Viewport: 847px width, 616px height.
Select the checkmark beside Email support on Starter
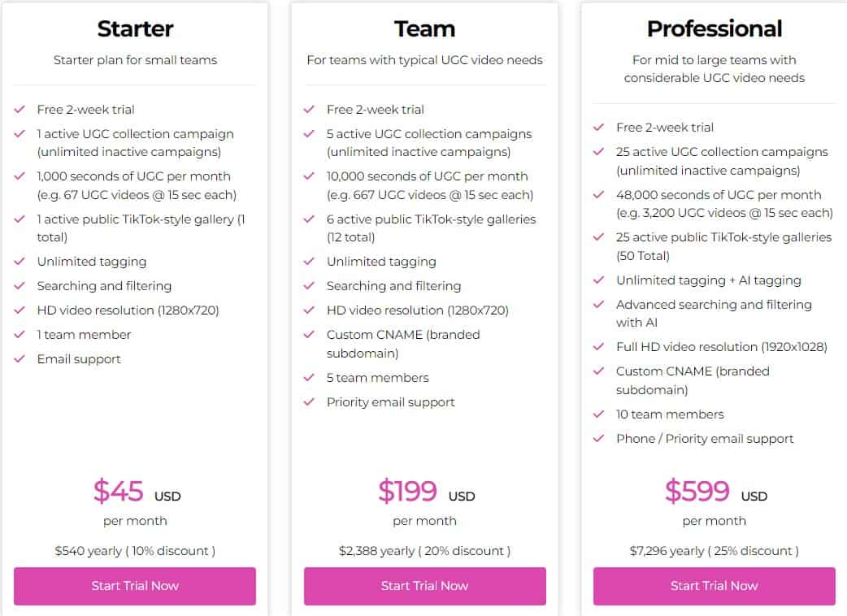tap(20, 358)
